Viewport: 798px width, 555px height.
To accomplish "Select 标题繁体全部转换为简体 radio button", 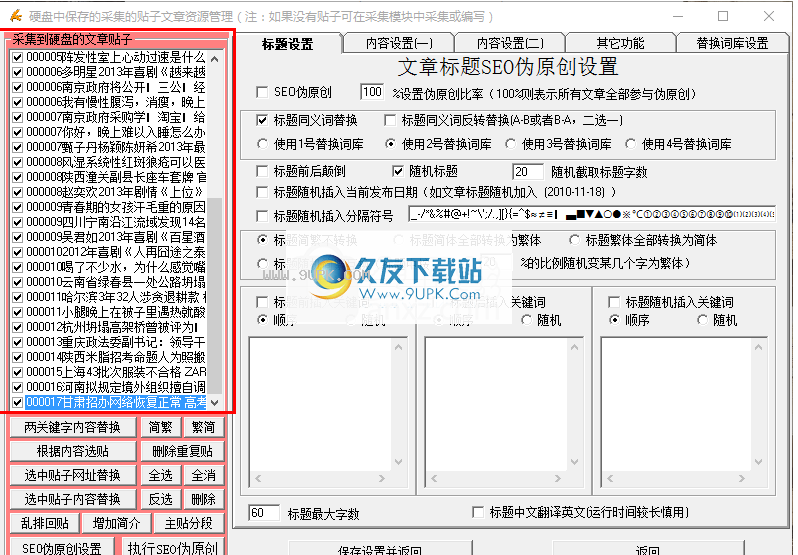I will [575, 240].
